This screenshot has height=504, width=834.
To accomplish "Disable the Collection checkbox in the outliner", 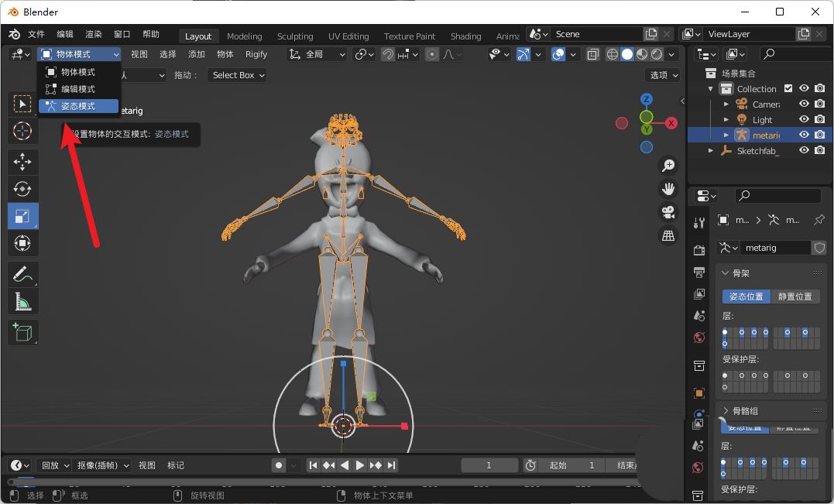I will (788, 88).
